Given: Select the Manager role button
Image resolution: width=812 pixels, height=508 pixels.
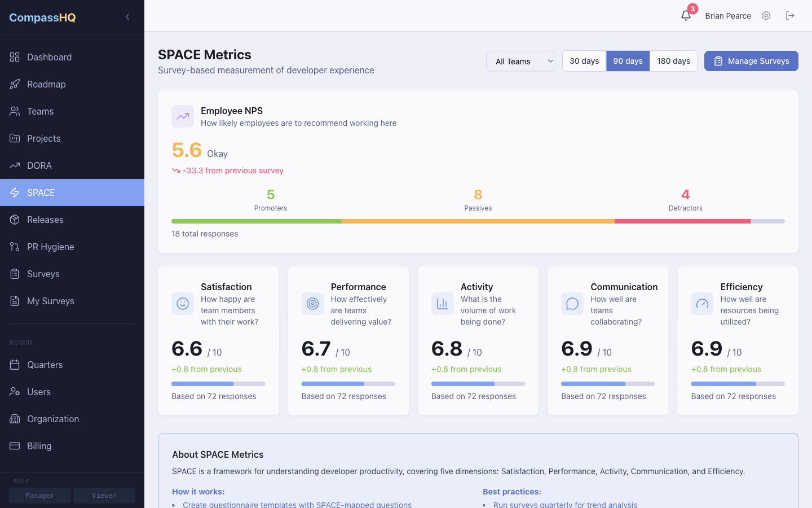Looking at the screenshot, I should click(39, 495).
